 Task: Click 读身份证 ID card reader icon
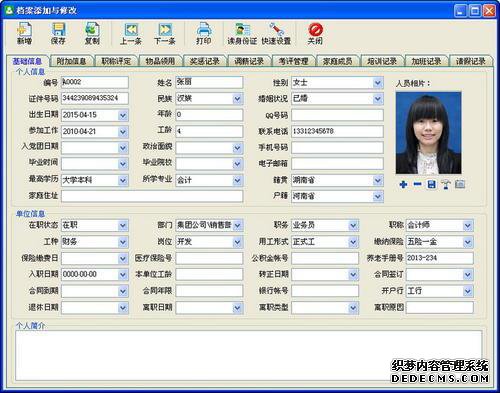[x=242, y=33]
